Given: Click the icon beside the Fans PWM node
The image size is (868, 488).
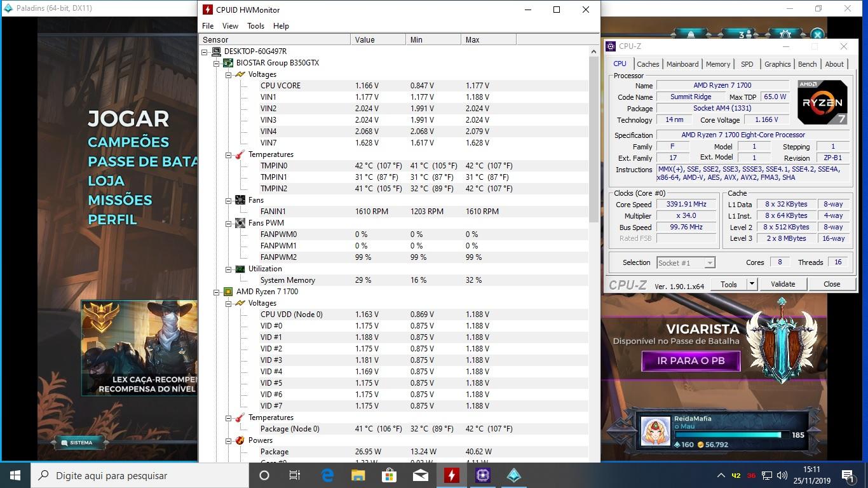Looking at the screenshot, I should click(x=240, y=223).
